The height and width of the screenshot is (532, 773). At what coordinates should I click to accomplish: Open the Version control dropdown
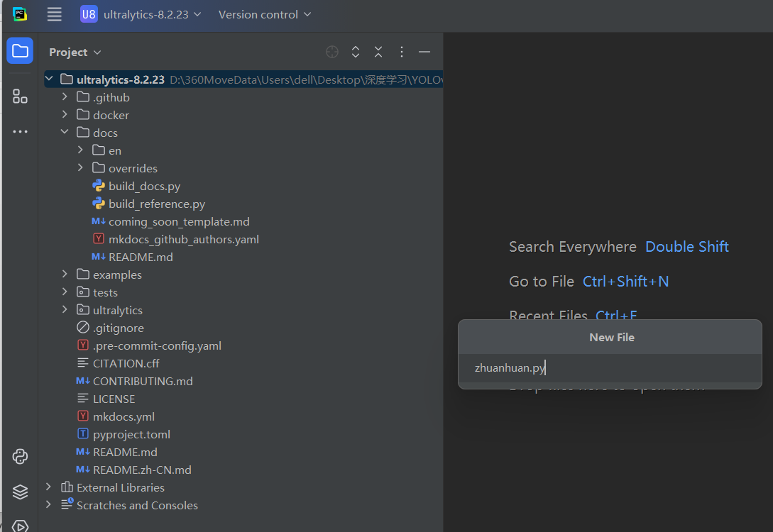click(265, 14)
